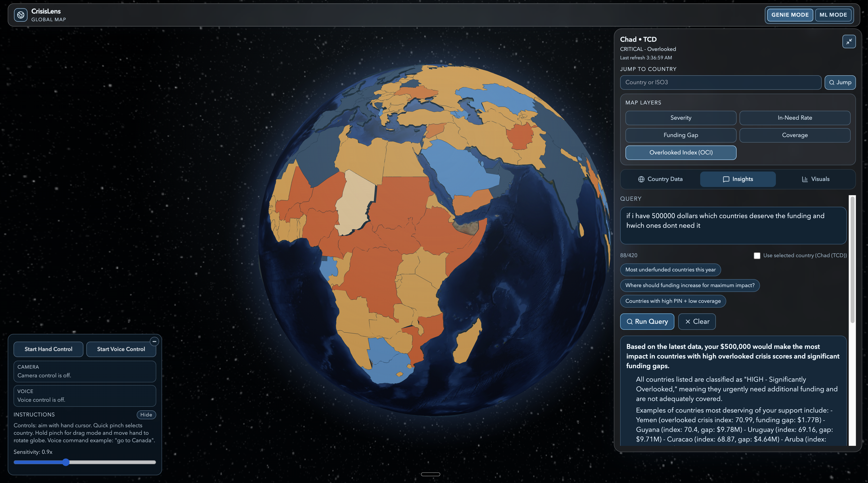Screen dimensions: 868x483
Task: Activate GENIE MODE
Action: pos(790,15)
